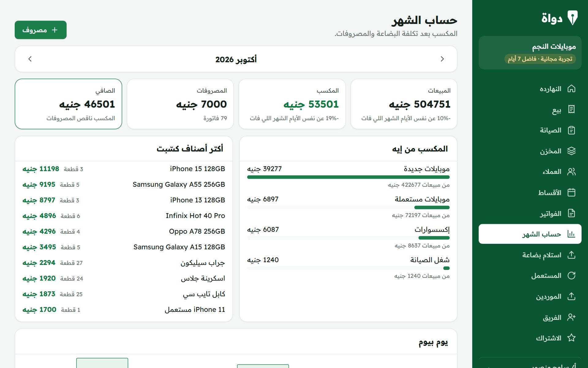Open الفواتير menu item
The height and width of the screenshot is (368, 588).
pyautogui.click(x=530, y=213)
